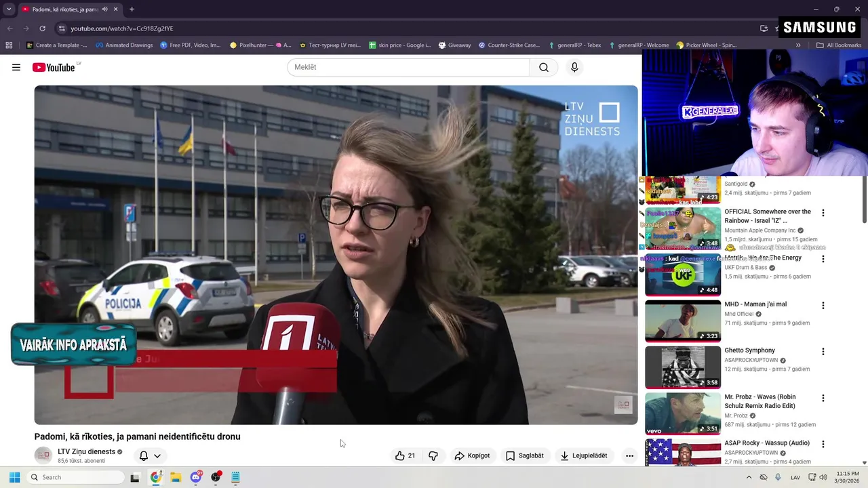
Task: Open Giveaway bookmark
Action: [x=454, y=45]
